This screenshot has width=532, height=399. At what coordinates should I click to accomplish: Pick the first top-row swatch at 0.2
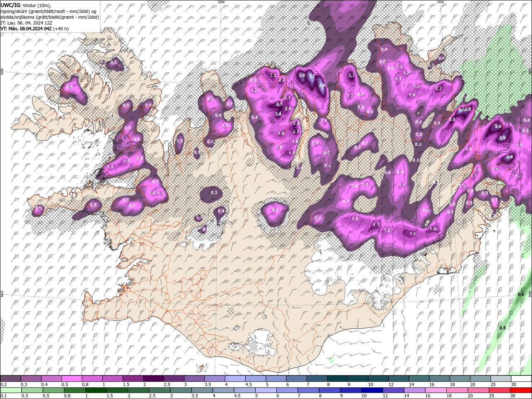click(x=10, y=379)
